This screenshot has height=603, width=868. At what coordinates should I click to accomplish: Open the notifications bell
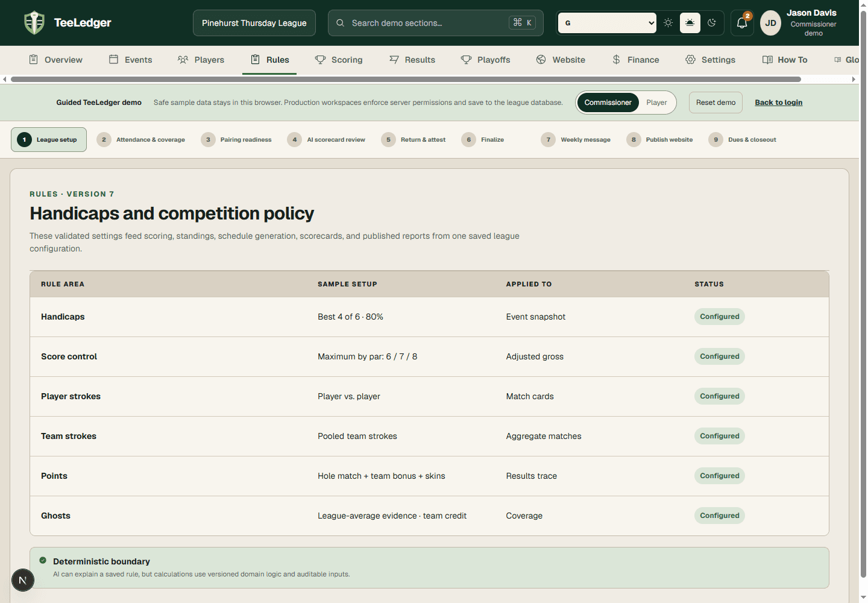click(742, 23)
